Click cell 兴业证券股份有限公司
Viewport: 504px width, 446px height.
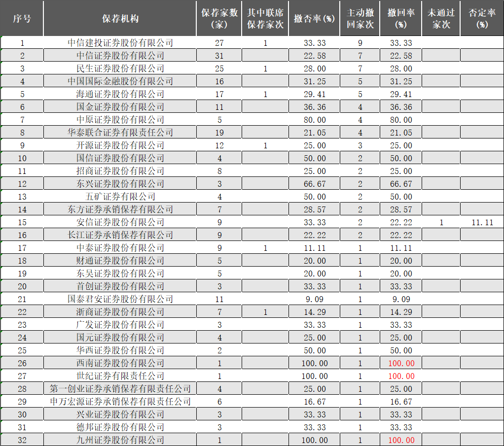click(120, 414)
